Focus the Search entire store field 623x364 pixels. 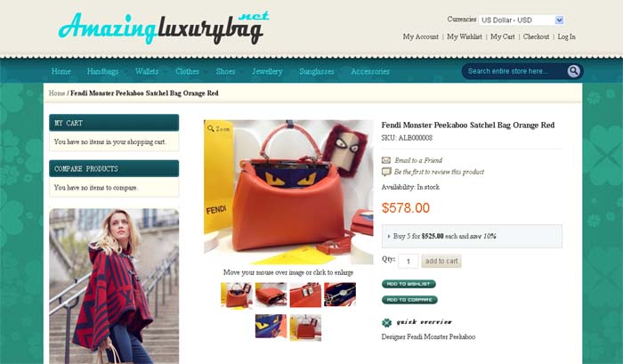pyautogui.click(x=514, y=71)
